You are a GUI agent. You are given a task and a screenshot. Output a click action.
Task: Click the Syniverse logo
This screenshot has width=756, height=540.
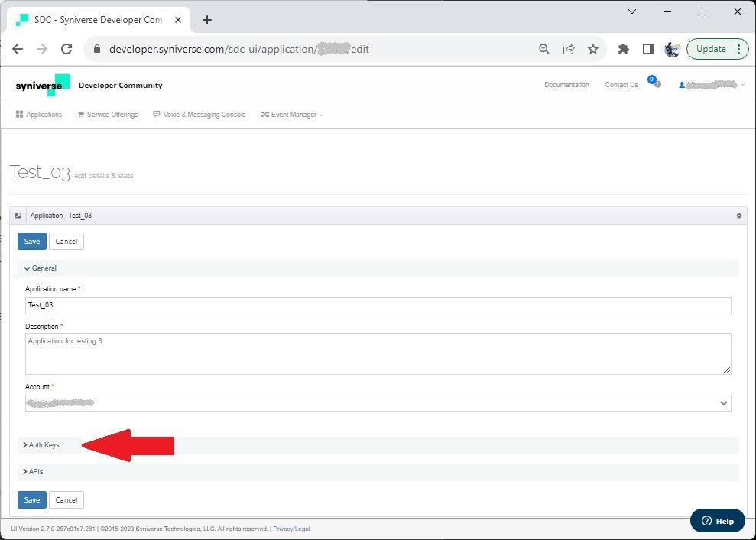coord(43,85)
